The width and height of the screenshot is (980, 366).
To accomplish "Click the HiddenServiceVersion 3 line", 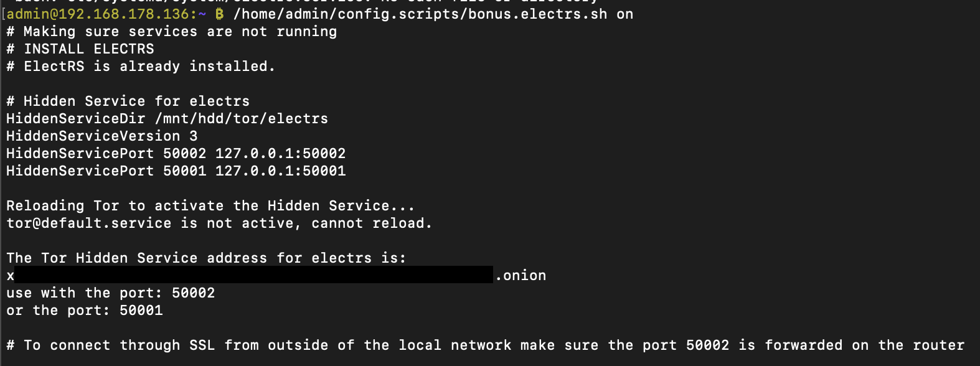I will click(x=101, y=136).
